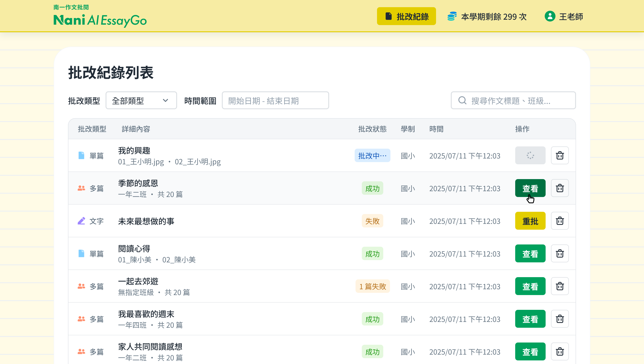
Task: Click 本學期剩餘 299 次 text
Action: point(494,17)
